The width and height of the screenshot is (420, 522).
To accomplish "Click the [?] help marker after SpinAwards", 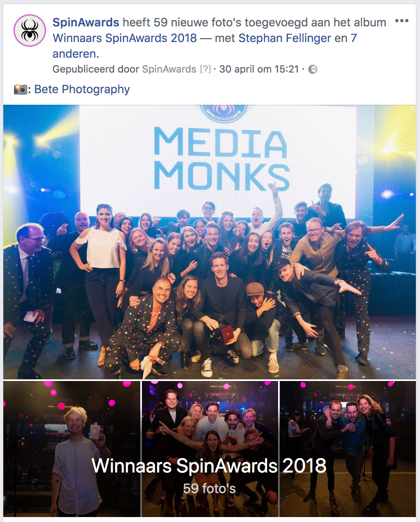I will tap(205, 69).
